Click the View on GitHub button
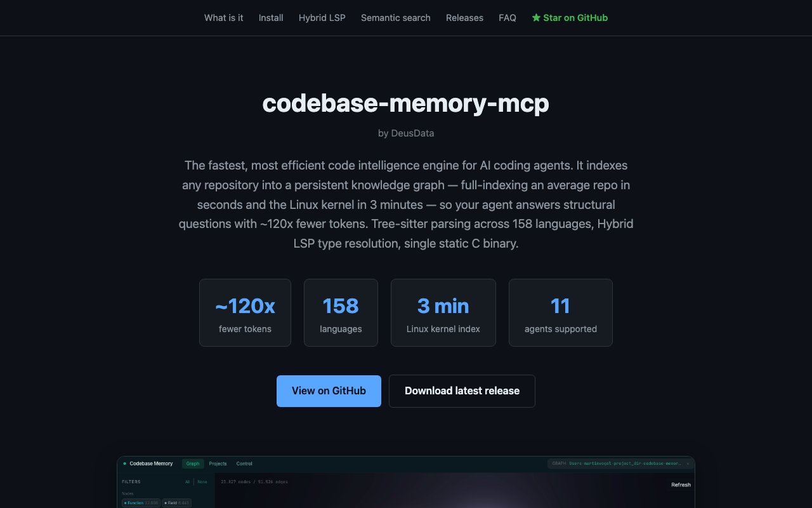The height and width of the screenshot is (508, 812). (x=329, y=391)
